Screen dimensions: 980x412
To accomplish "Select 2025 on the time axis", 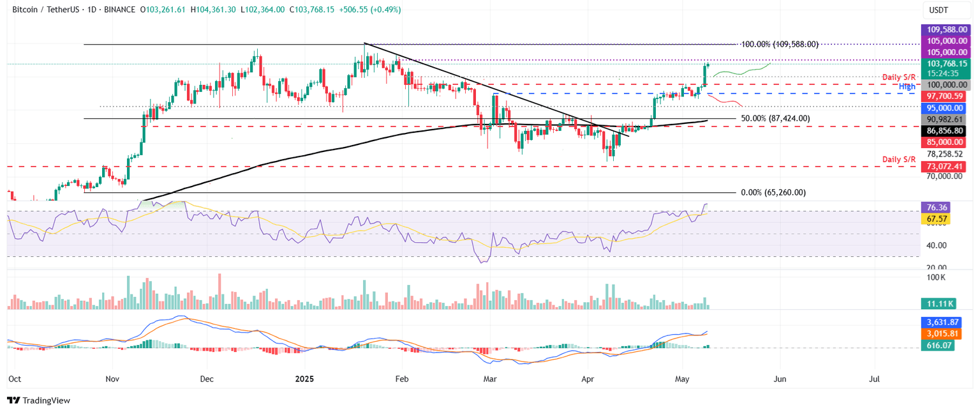I will click(x=304, y=379).
